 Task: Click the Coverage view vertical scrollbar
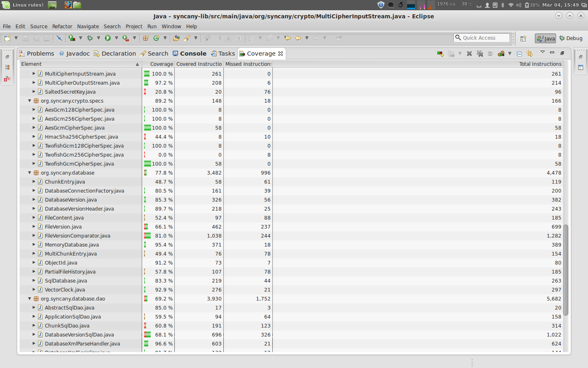tap(566, 269)
